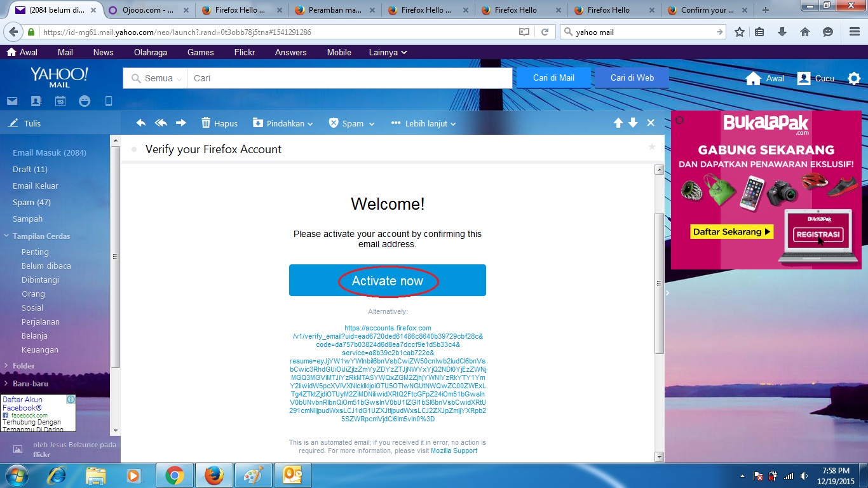
Task: Toggle the unread dot beside email subject
Action: [x=134, y=149]
